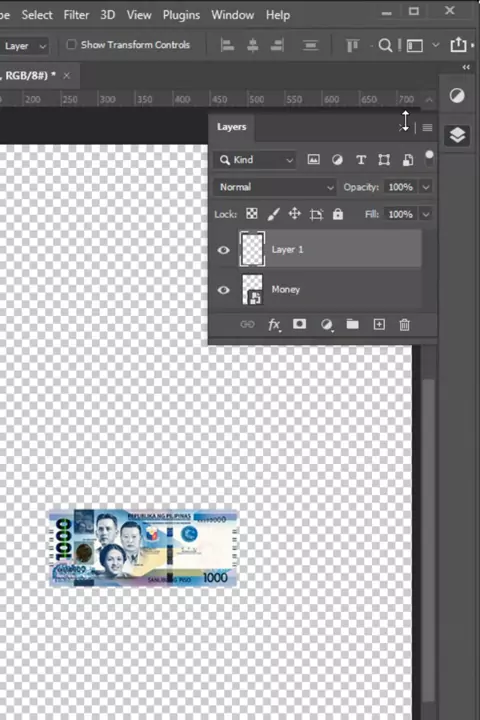Hide Layer 1 with eye icon
Image resolution: width=480 pixels, height=720 pixels.
tap(223, 250)
